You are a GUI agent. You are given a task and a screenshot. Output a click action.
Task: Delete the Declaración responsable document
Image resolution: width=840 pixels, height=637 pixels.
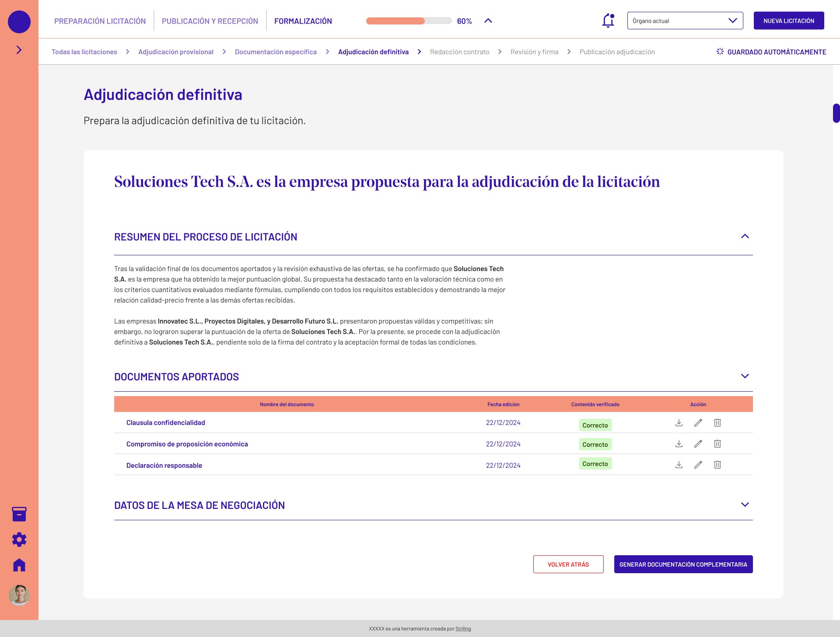[717, 465]
